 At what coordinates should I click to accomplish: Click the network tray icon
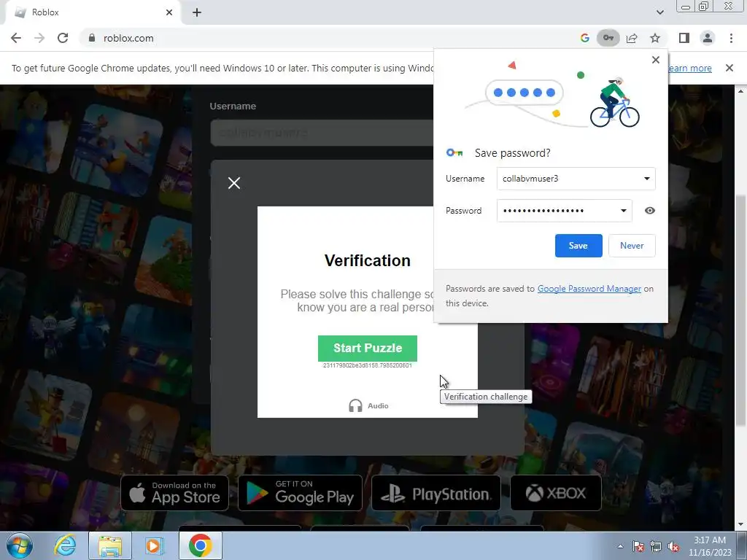[656, 546]
